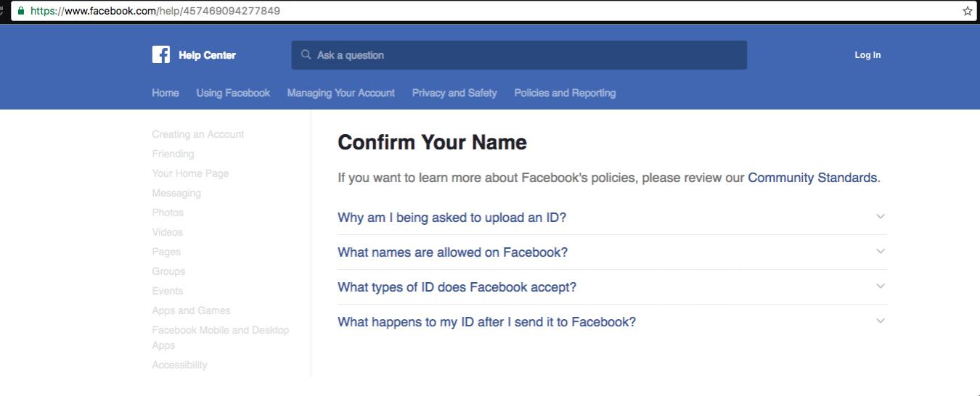Open chevron for "What happens to my ID" question
Viewport: 980px width, 396px height.
[880, 321]
